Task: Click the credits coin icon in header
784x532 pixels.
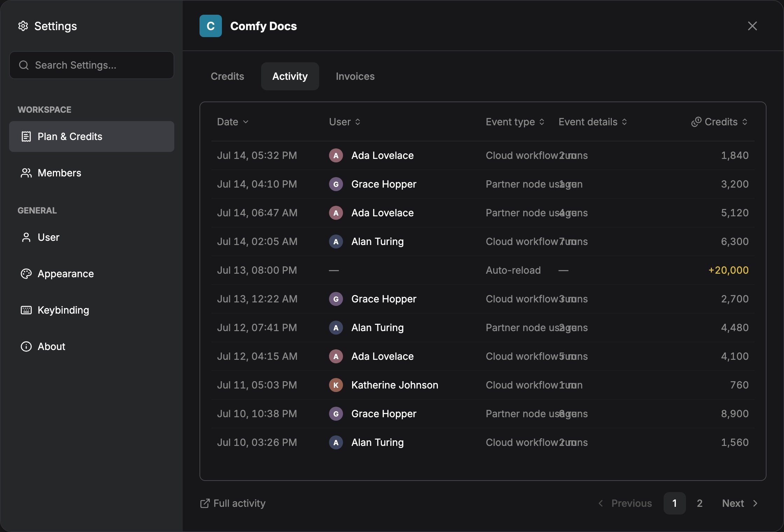Action: 696,122
